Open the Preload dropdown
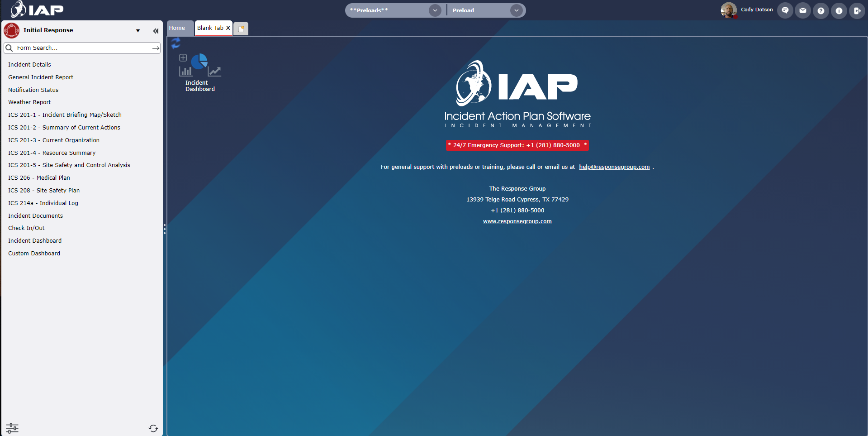Screen dimensions: 868x436 (x=516, y=10)
